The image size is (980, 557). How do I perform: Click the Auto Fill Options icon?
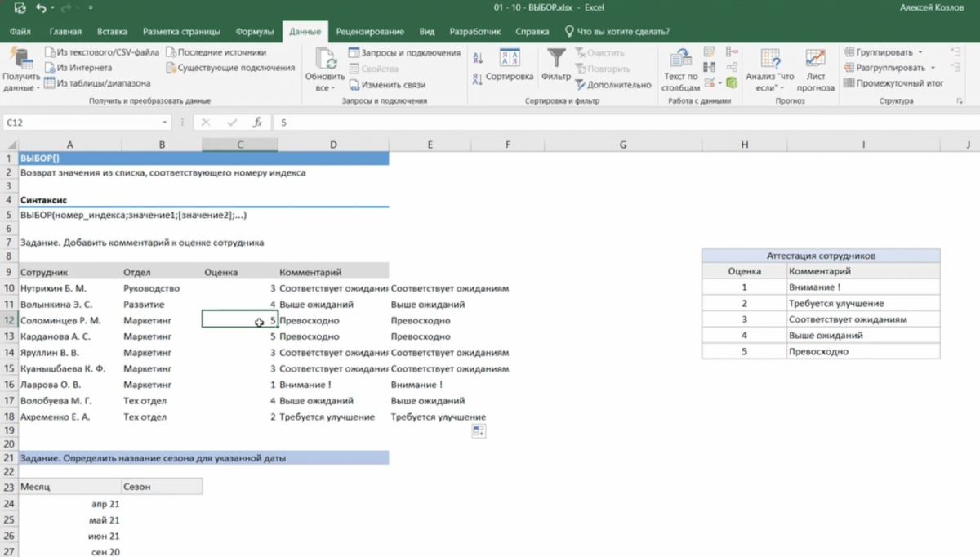pos(479,431)
